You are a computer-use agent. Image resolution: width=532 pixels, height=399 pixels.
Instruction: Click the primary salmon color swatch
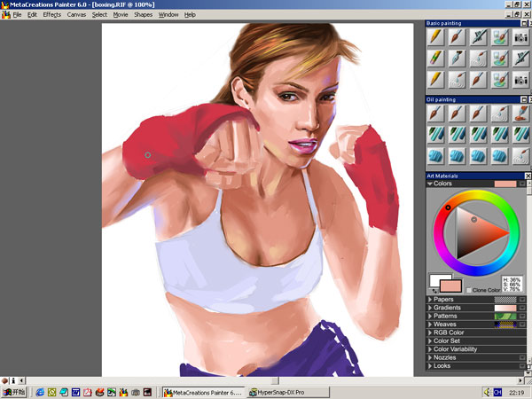click(451, 285)
